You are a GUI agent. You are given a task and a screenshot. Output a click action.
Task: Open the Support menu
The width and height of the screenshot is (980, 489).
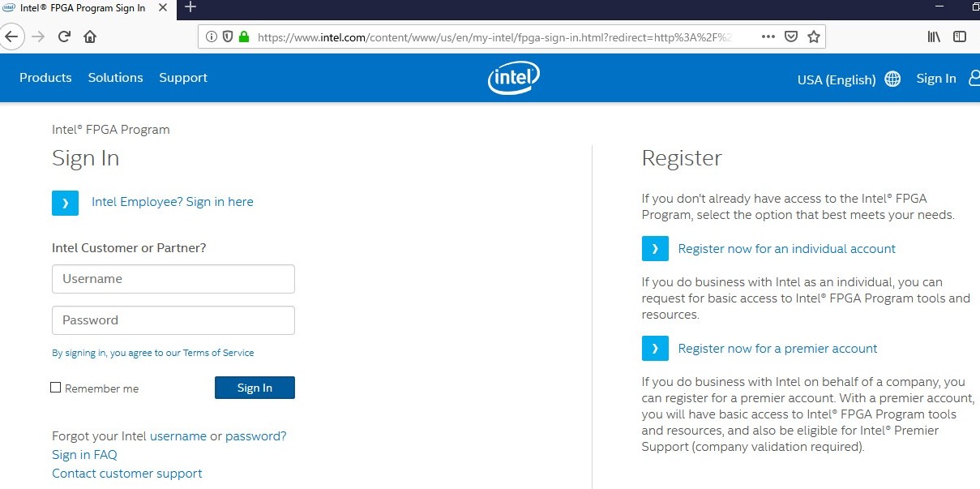click(183, 78)
